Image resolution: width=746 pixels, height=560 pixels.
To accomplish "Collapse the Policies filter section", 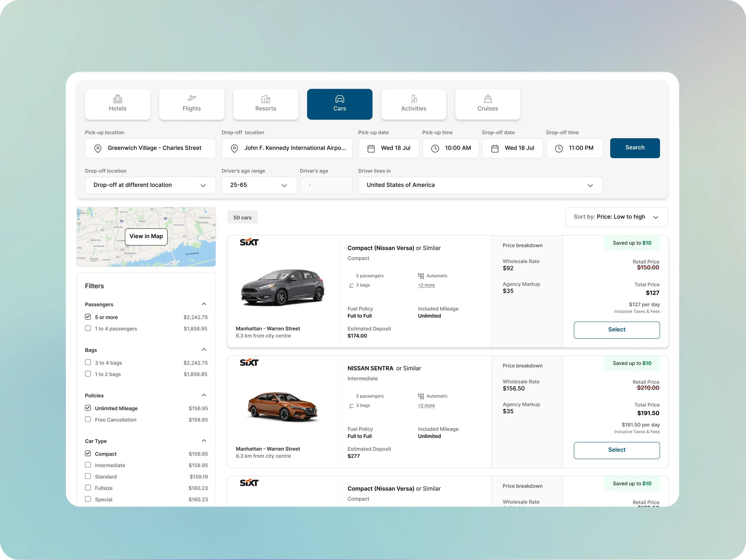I will [x=204, y=395].
